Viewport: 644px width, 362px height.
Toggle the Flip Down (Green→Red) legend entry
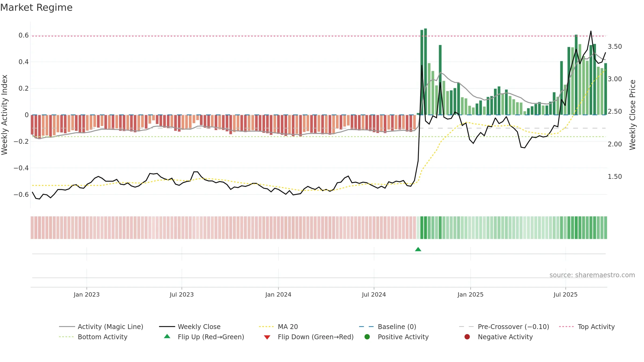(309, 337)
